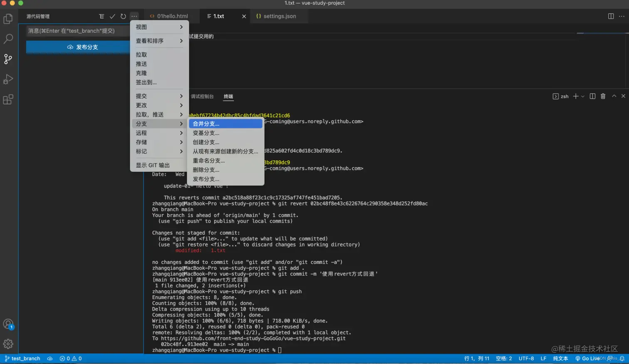This screenshot has width=629, height=364.
Task: Select the zsh terminal label
Action: coord(560,97)
